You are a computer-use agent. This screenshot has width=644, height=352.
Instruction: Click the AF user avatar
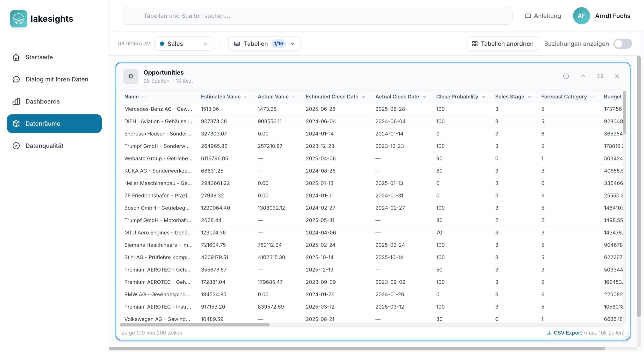coord(581,16)
